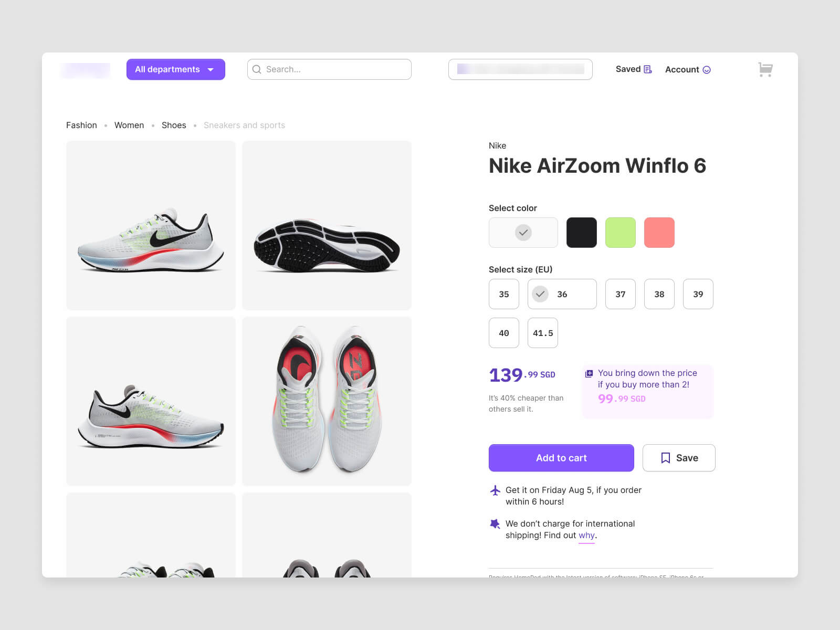The height and width of the screenshot is (630, 840).
Task: Select the coral pink color swatch
Action: pyautogui.click(x=659, y=233)
